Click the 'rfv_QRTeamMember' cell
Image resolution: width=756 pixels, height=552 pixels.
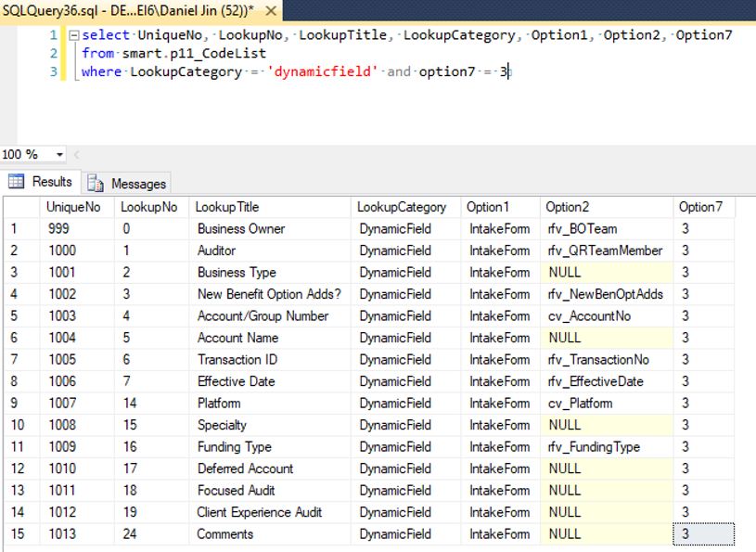[606, 250]
